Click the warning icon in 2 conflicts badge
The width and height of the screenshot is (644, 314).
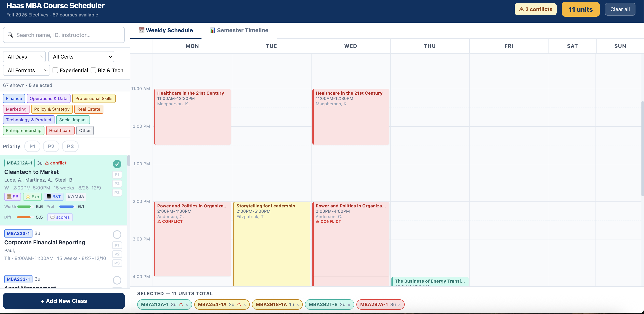[522, 9]
